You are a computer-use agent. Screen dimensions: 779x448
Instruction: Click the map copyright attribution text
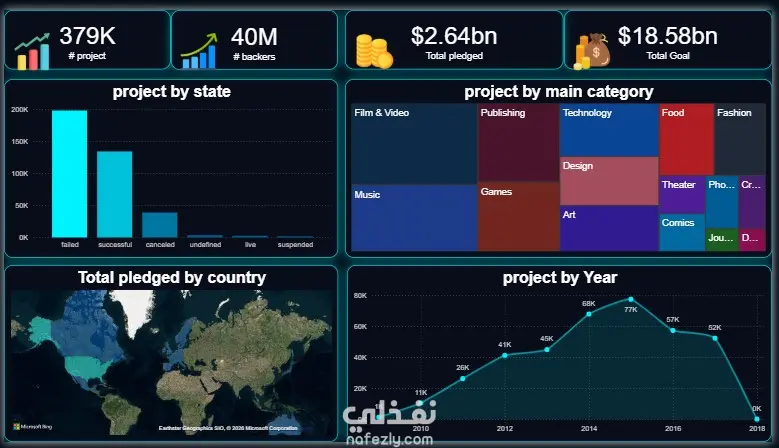[228, 428]
